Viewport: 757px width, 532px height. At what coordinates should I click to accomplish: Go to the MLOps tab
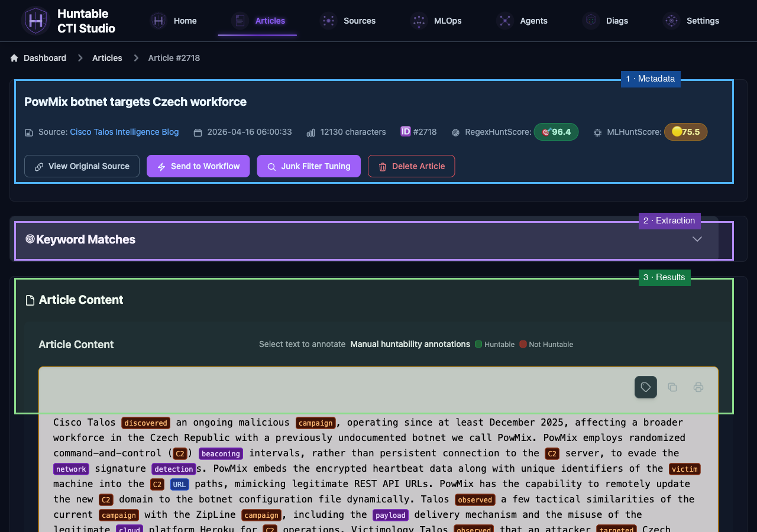pyautogui.click(x=436, y=21)
